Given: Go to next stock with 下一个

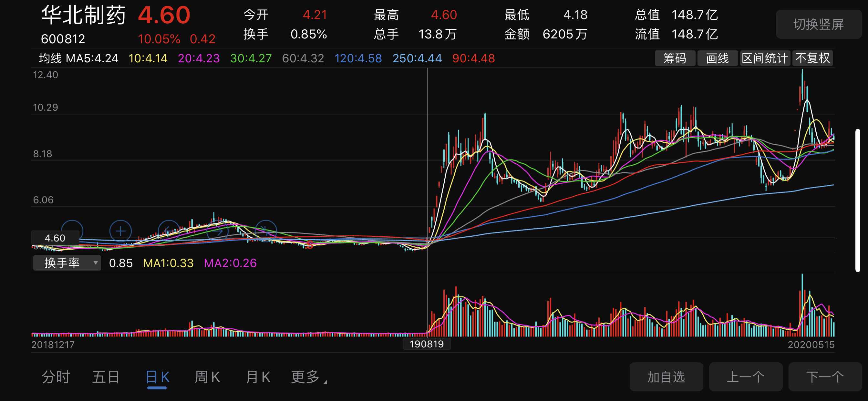Looking at the screenshot, I should tap(825, 377).
